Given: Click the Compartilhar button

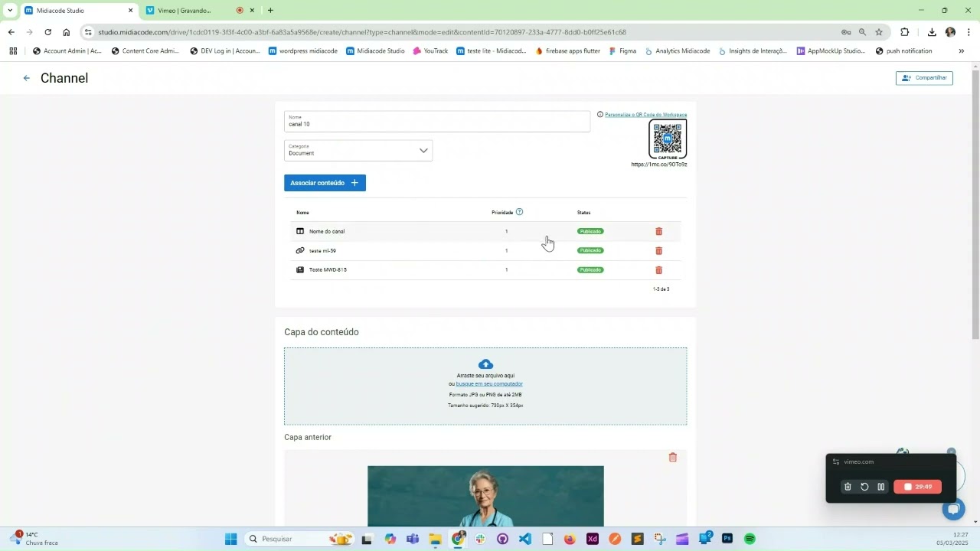Looking at the screenshot, I should click(x=924, y=78).
